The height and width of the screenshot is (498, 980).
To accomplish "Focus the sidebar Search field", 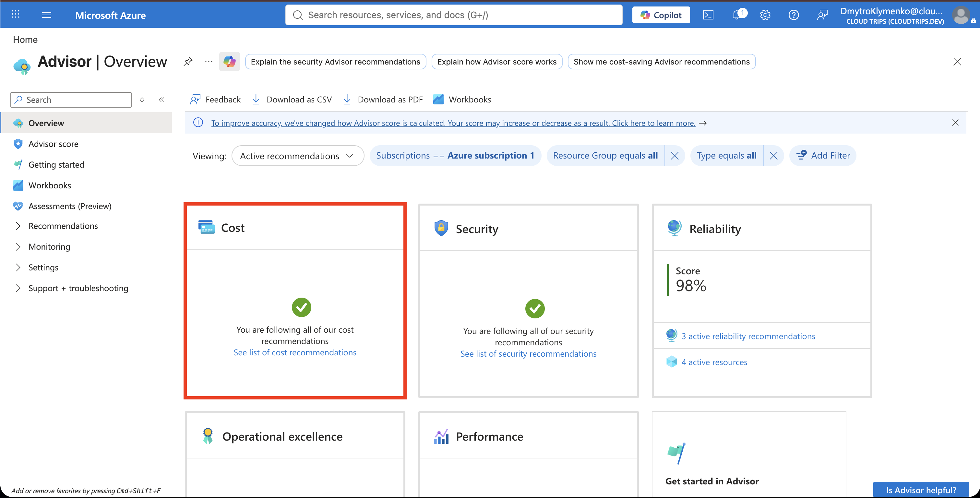I will pos(71,100).
